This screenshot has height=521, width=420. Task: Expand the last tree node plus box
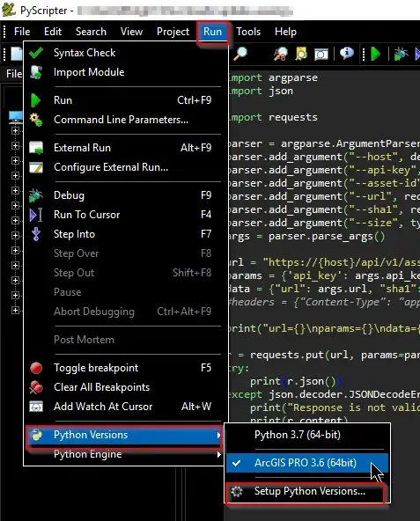[15, 311]
